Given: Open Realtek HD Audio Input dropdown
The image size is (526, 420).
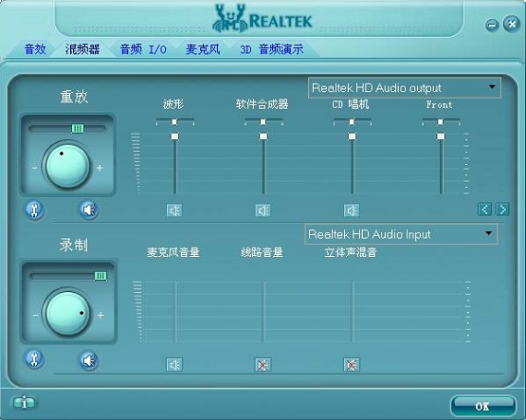Looking at the screenshot, I should click(x=401, y=234).
